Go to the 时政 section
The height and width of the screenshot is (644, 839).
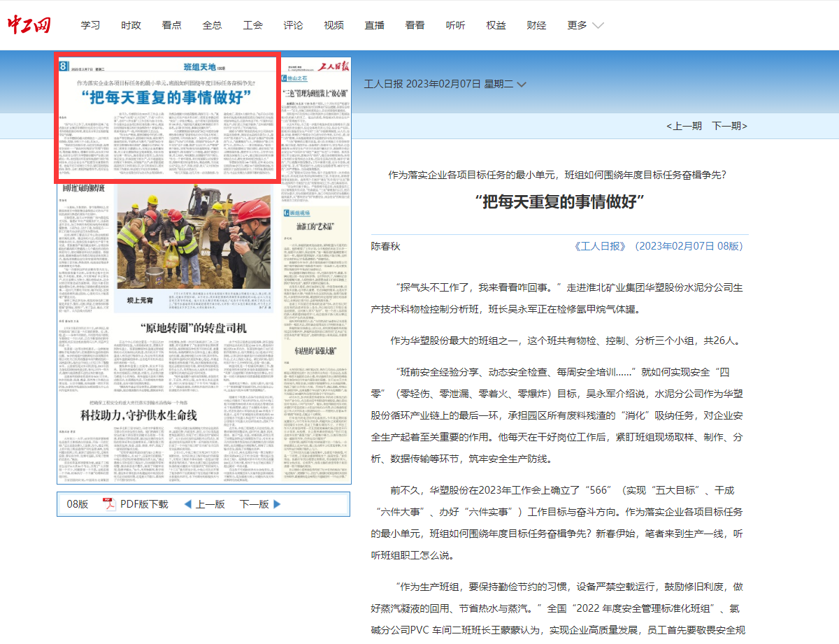(x=131, y=25)
